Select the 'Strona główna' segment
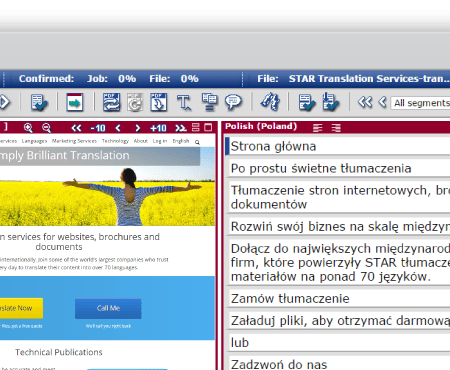The image size is (450, 370). click(x=338, y=146)
